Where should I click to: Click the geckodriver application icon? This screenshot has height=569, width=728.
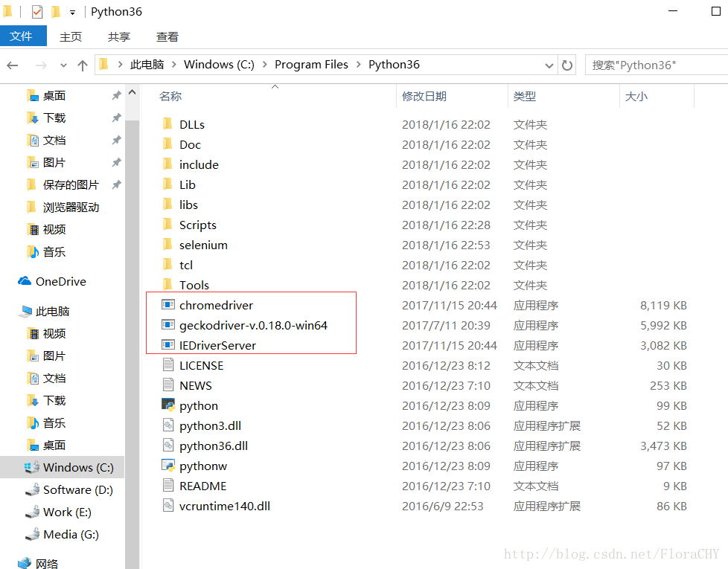(x=168, y=325)
